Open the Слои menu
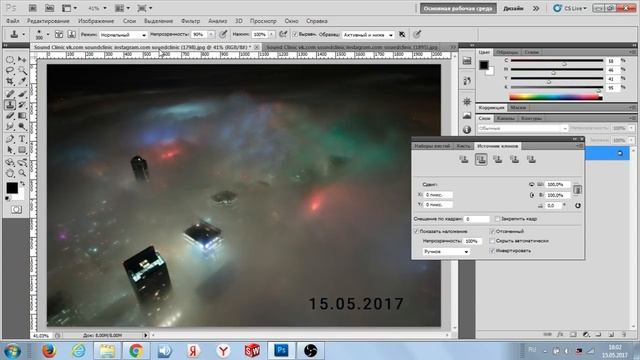Viewport: 640px width, 360px height. click(x=129, y=21)
